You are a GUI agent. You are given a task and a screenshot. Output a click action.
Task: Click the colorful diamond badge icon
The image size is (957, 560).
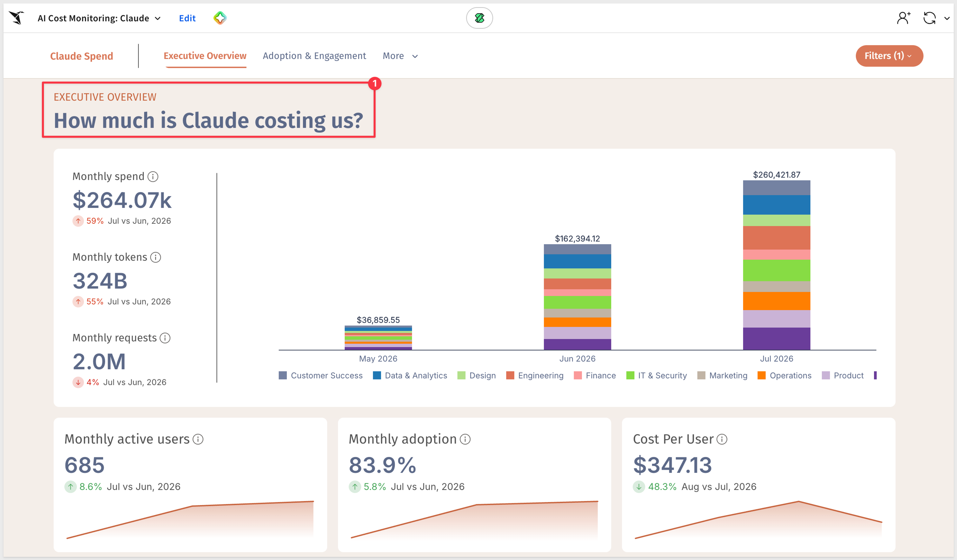(220, 18)
